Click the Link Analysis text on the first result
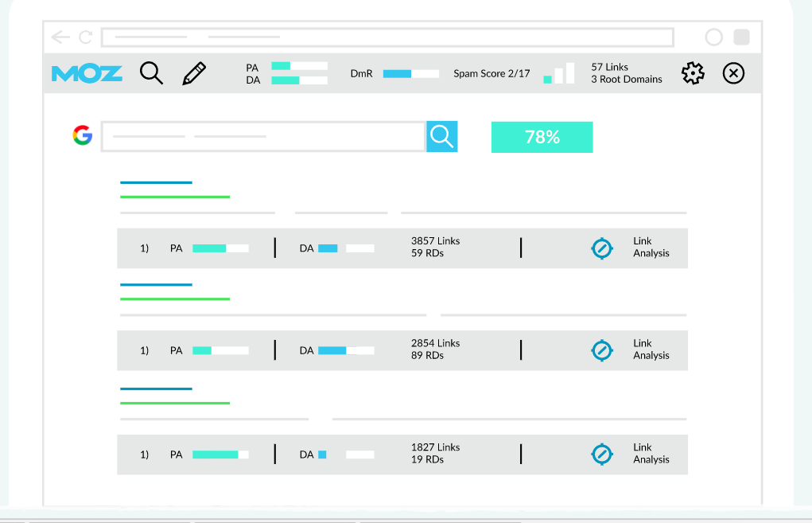The height and width of the screenshot is (523, 812). tap(651, 248)
